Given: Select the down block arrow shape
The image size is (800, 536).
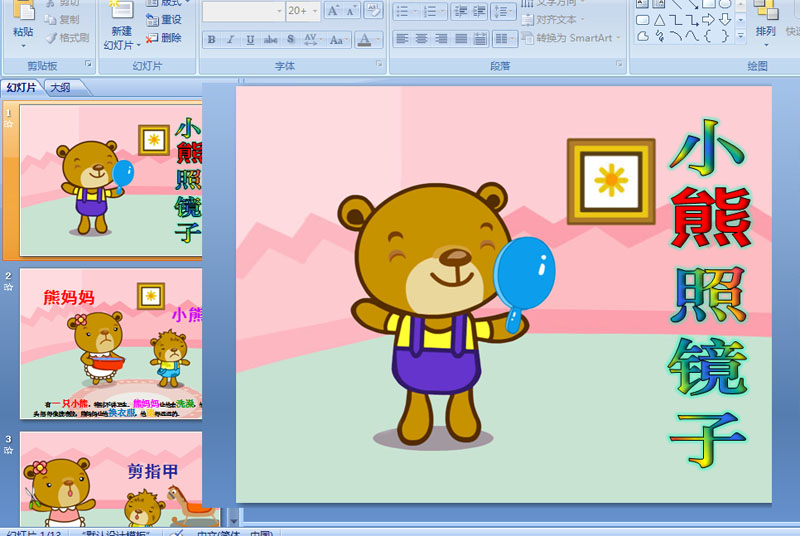Looking at the screenshot, I should (x=724, y=20).
